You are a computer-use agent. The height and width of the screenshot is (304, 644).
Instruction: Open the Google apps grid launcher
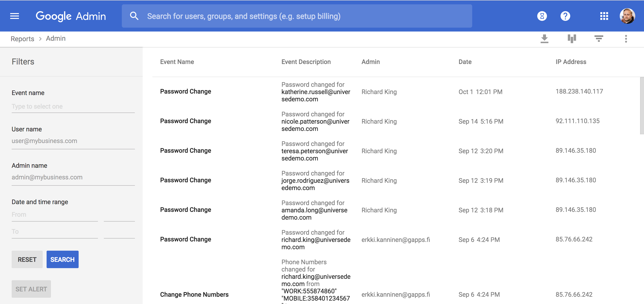604,16
